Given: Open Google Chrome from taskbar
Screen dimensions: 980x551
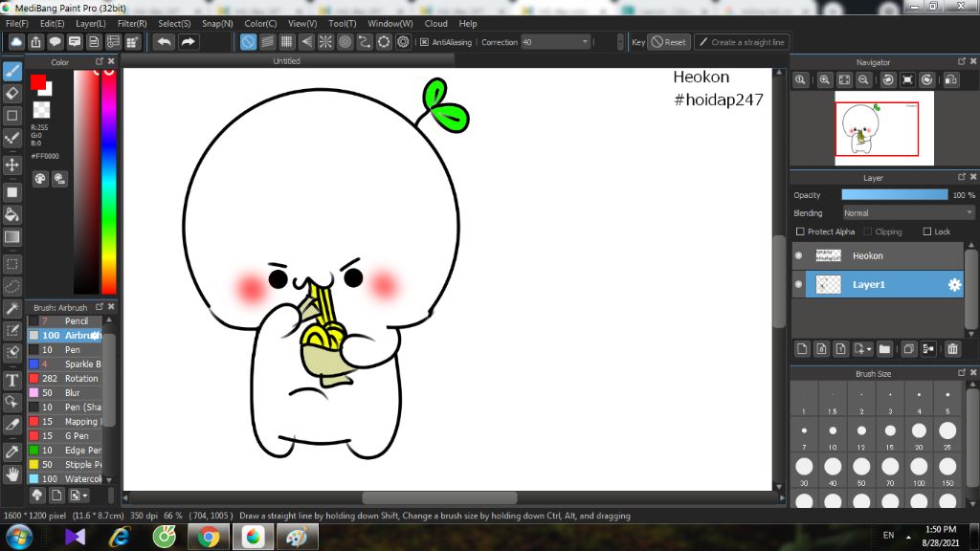Looking at the screenshot, I should (x=209, y=537).
